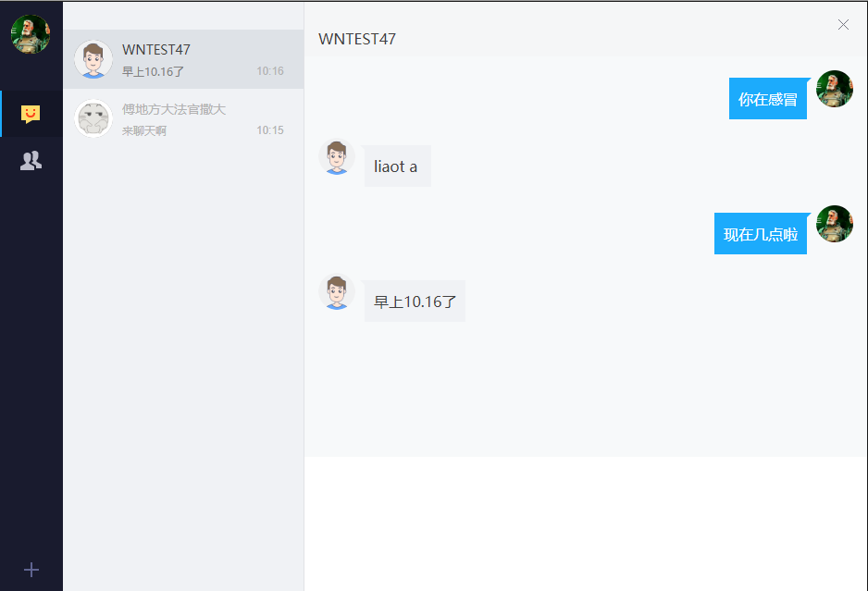
Task: Open the chat messages icon in sidebar
Action: [x=31, y=114]
